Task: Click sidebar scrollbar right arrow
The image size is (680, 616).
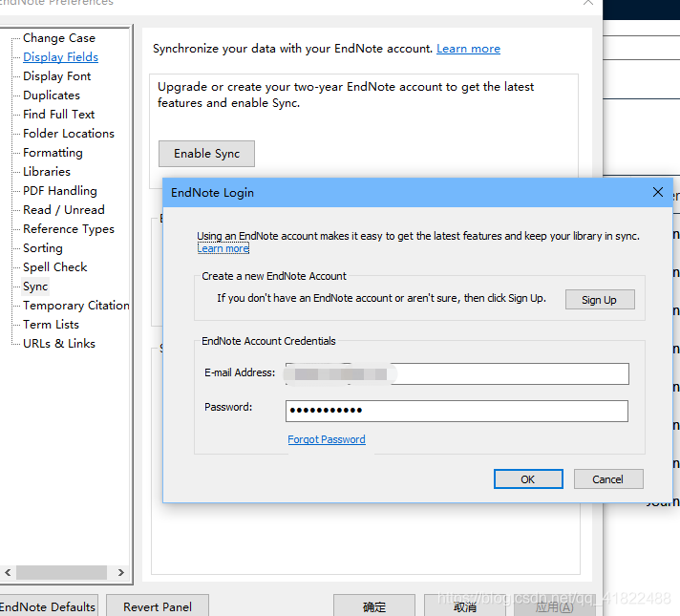Action: point(121,573)
